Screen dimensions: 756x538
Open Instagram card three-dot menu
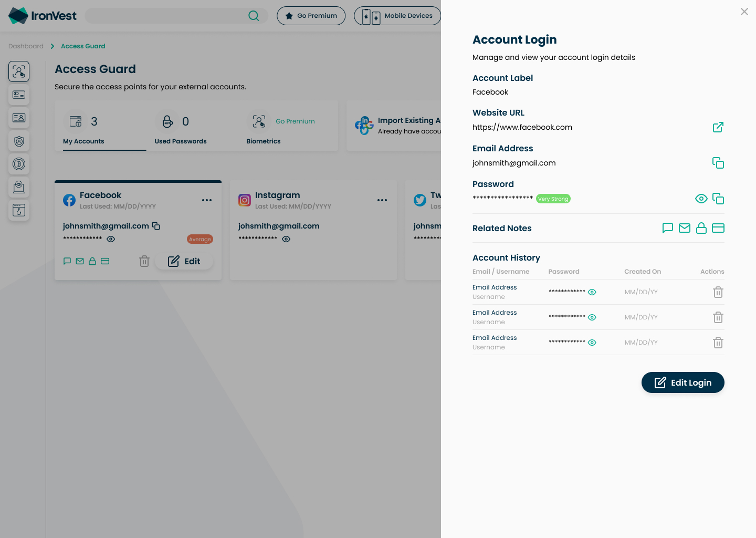382,200
